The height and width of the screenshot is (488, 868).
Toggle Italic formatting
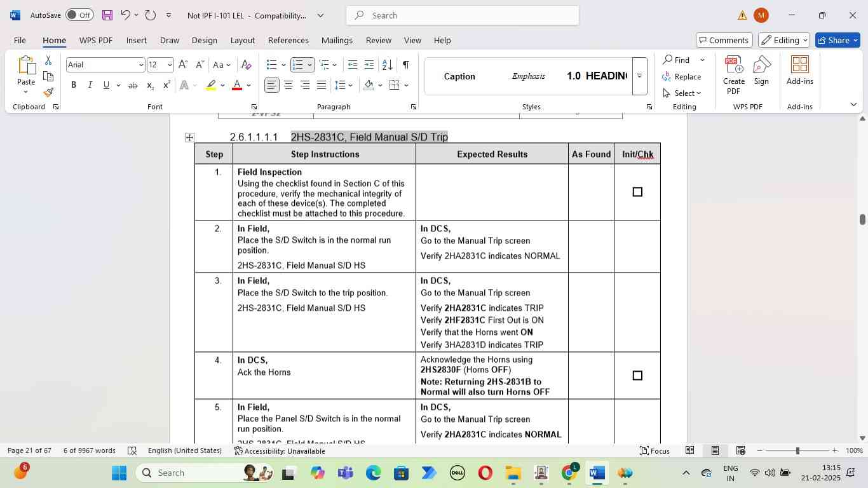click(90, 85)
